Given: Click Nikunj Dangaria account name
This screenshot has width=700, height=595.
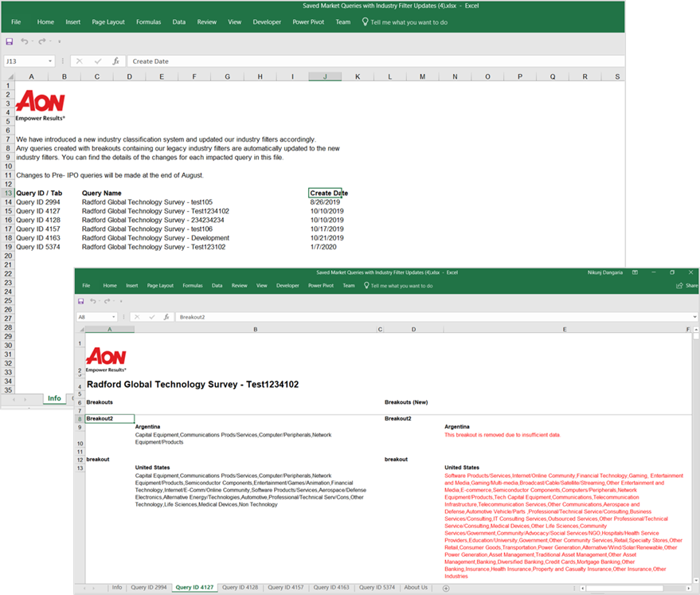Looking at the screenshot, I should point(605,272).
